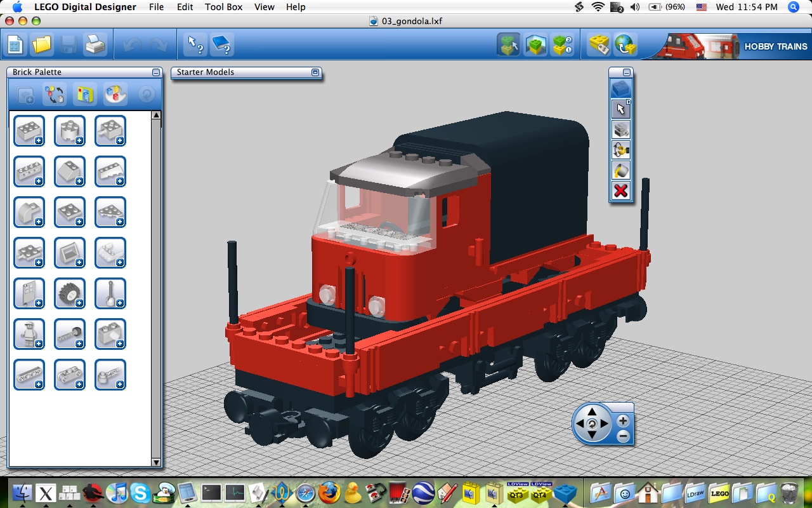Collapse the Brick Palette panel
The width and height of the screenshot is (812, 508).
pyautogui.click(x=156, y=72)
